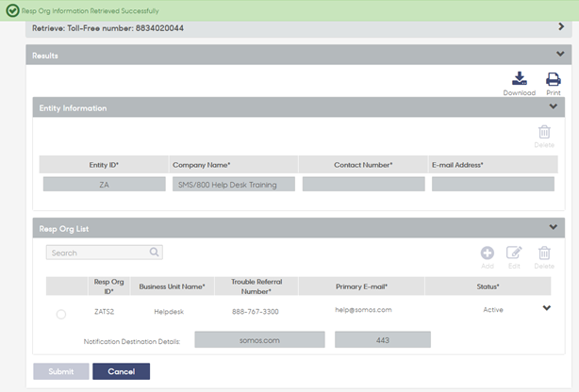Click the help@somos.com cell
This screenshot has height=392, width=579.
point(363,310)
